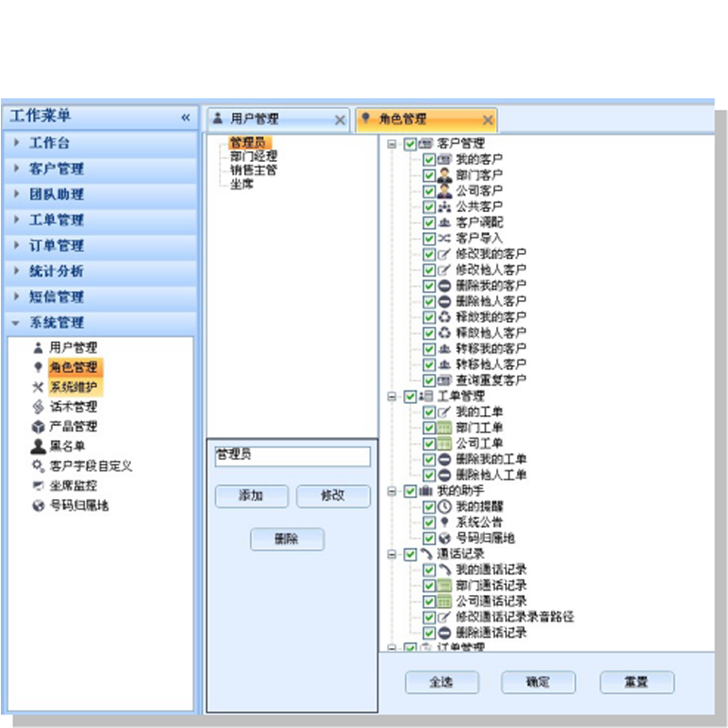728x728 pixels.
Task: Collapse the 通话记录 permission tree node
Action: click(392, 554)
